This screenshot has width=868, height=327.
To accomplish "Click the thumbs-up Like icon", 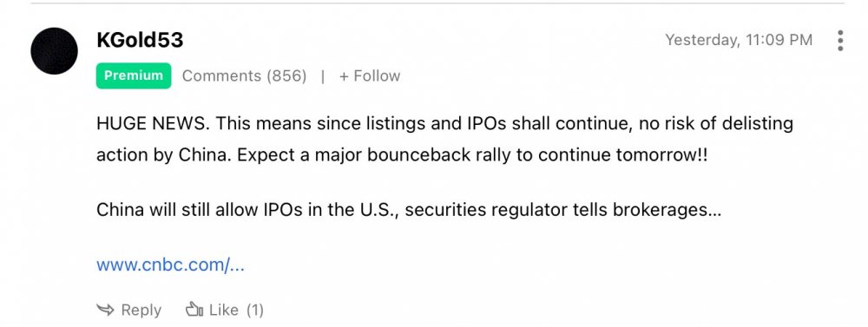I will (194, 310).
